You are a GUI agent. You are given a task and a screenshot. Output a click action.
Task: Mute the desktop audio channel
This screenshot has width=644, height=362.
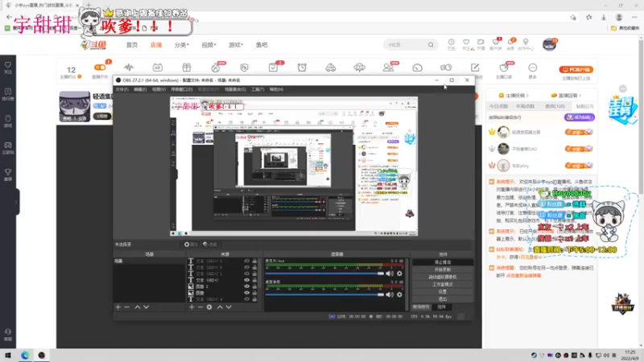[x=390, y=294]
